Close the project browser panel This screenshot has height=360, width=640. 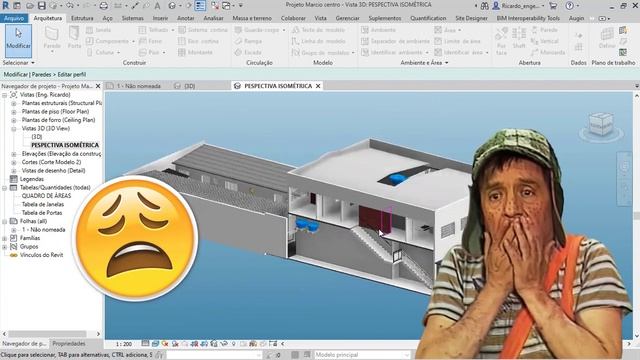click(98, 86)
